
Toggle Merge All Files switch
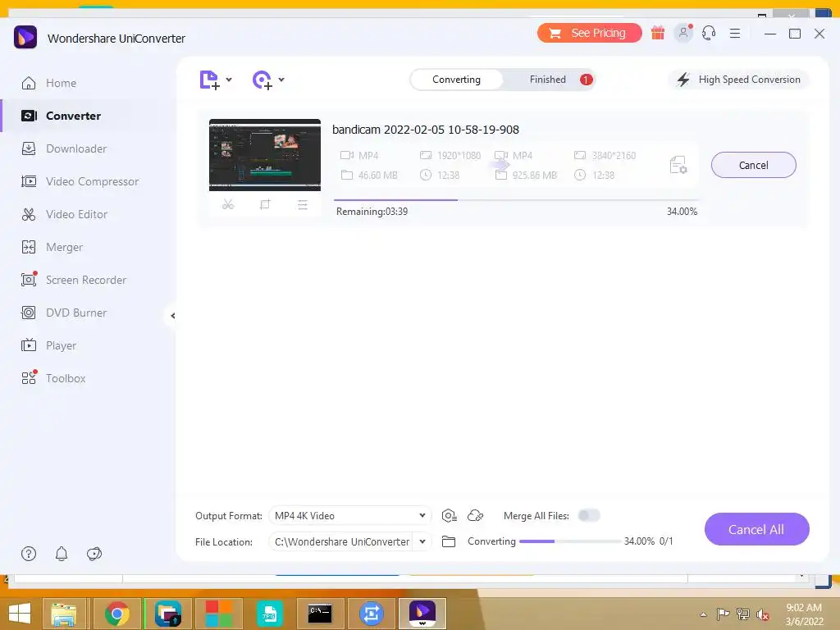point(589,515)
